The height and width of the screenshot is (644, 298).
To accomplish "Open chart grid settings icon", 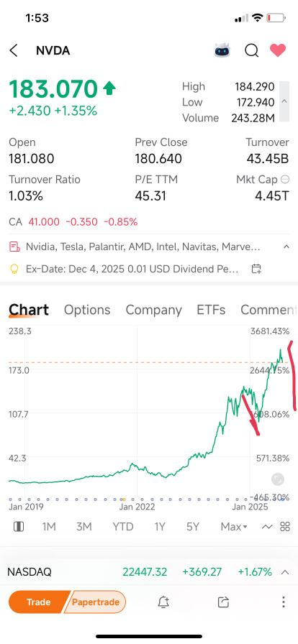I will point(285,527).
